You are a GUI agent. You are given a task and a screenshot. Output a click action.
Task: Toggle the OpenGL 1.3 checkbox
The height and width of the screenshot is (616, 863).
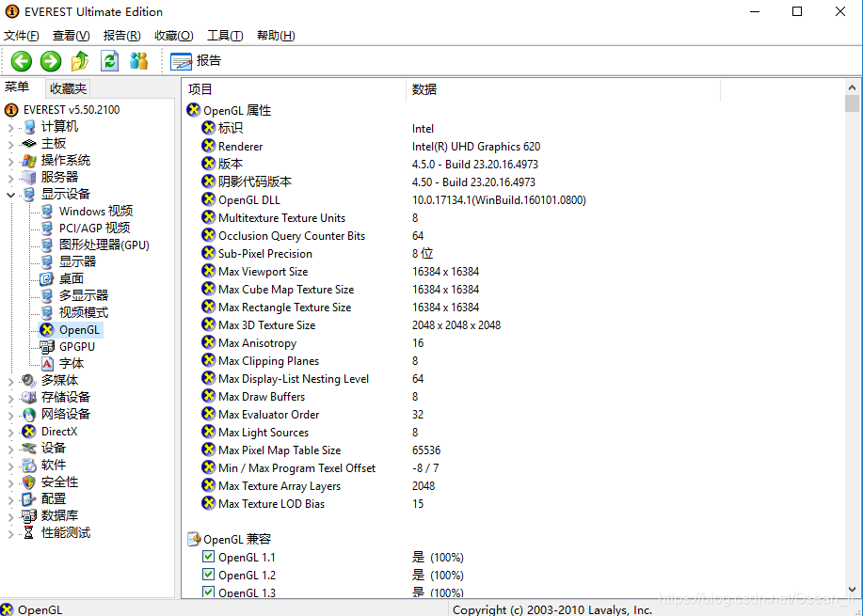208,592
